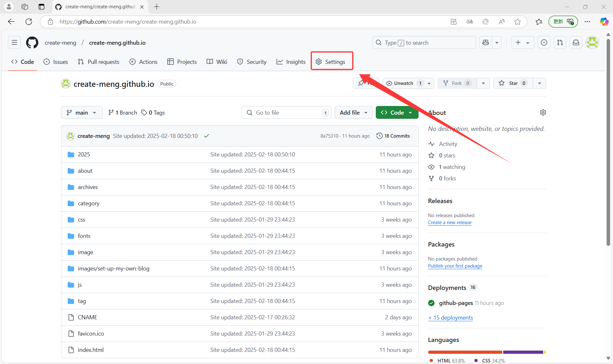Open the hamburger navigation menu
The height and width of the screenshot is (364, 613).
[14, 42]
